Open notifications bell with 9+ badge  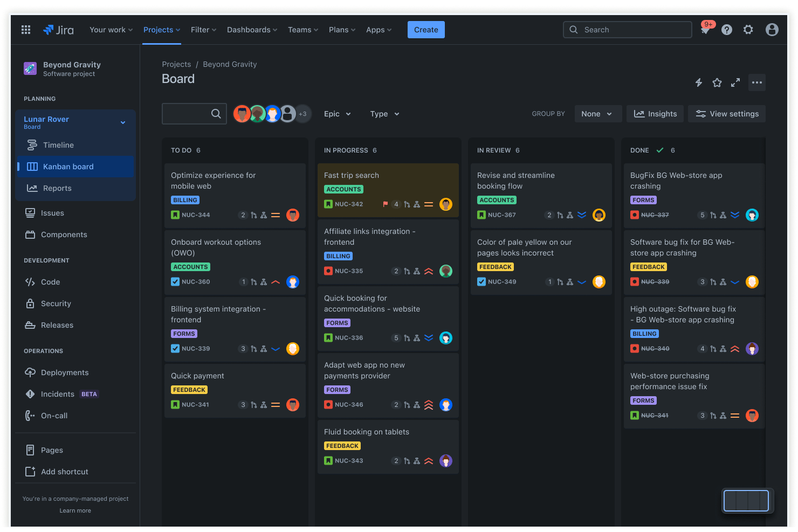(706, 29)
